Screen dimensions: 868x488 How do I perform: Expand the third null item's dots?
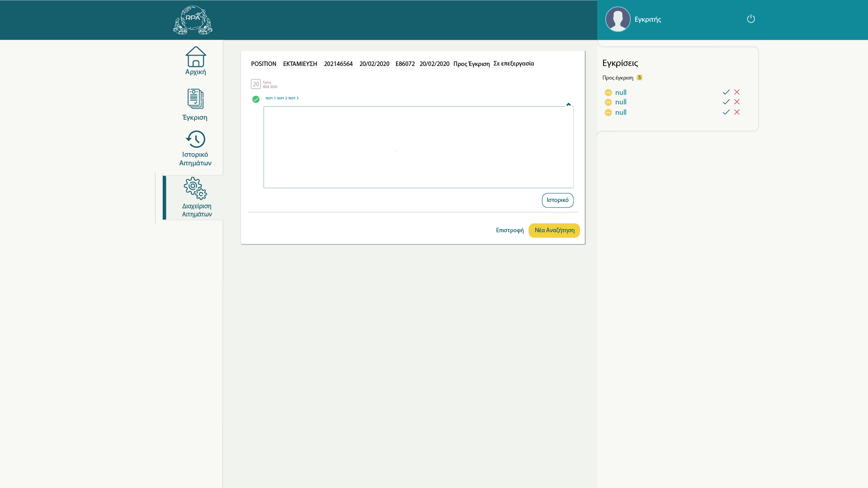pyautogui.click(x=609, y=113)
